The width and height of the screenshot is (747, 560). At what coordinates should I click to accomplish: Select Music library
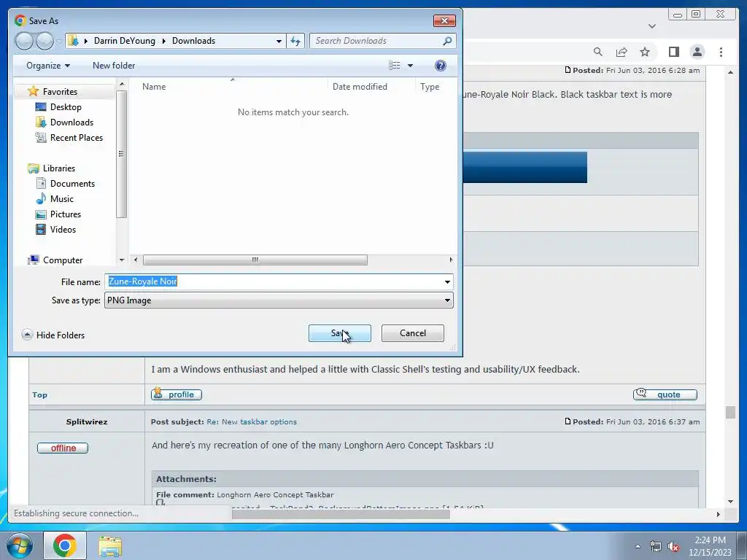tap(61, 198)
